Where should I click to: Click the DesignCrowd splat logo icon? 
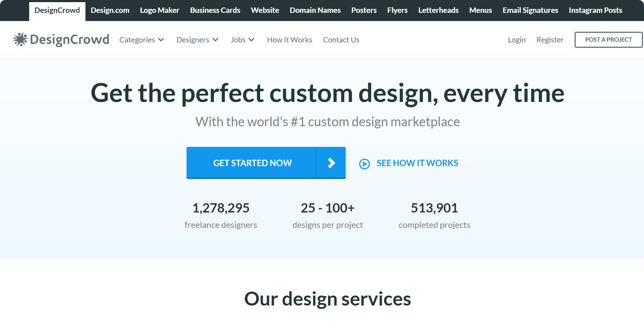(x=20, y=40)
